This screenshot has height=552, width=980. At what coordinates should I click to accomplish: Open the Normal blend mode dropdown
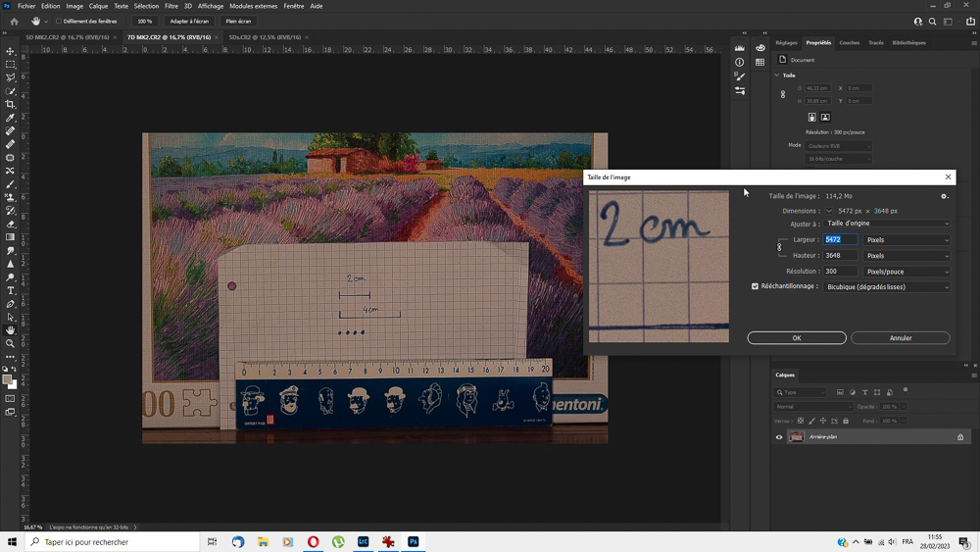pyautogui.click(x=813, y=406)
